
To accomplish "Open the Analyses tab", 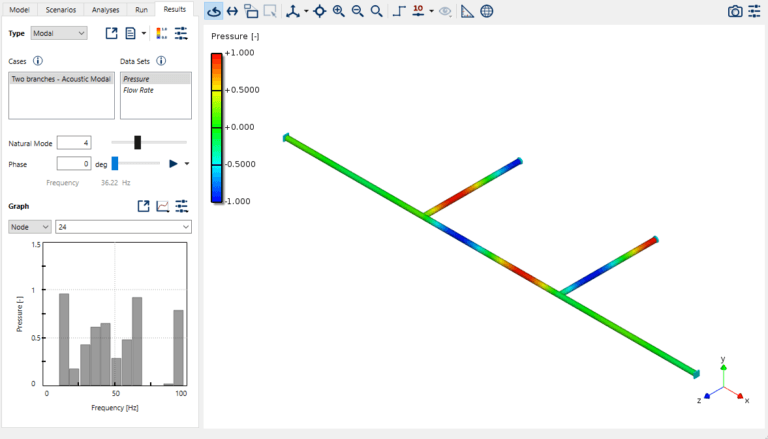I will pyautogui.click(x=105, y=9).
